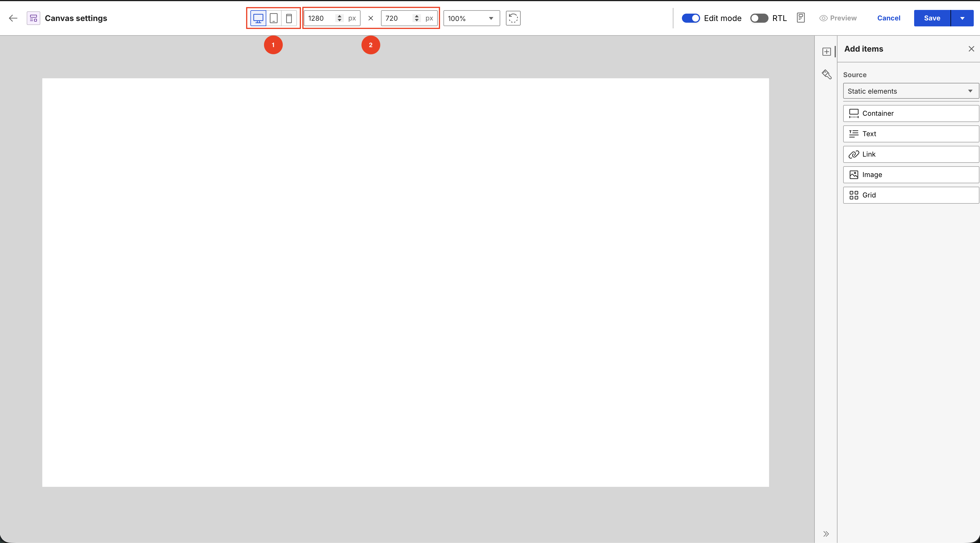This screenshot has width=980, height=543.
Task: Open the Add items plus tab
Action: pos(826,51)
